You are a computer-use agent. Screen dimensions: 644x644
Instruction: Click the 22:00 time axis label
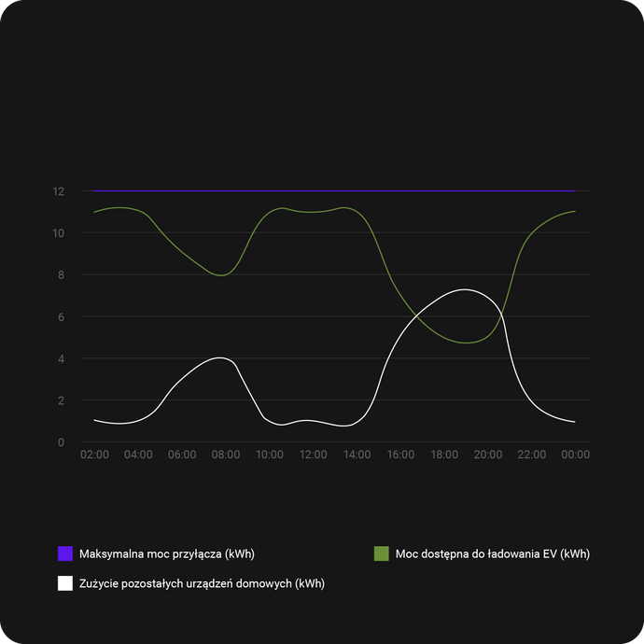[x=531, y=455]
